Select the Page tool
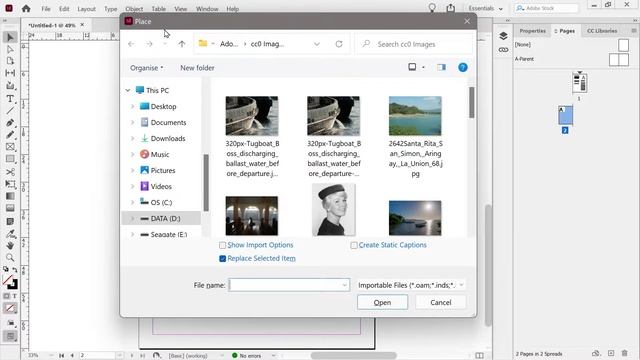Screen dimensions: 640x360 (10, 61)
